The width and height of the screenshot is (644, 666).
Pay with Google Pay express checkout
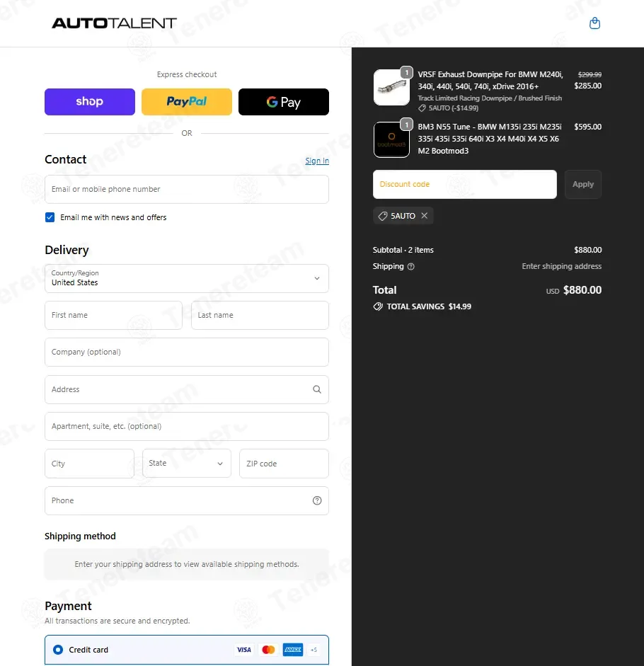pos(284,102)
